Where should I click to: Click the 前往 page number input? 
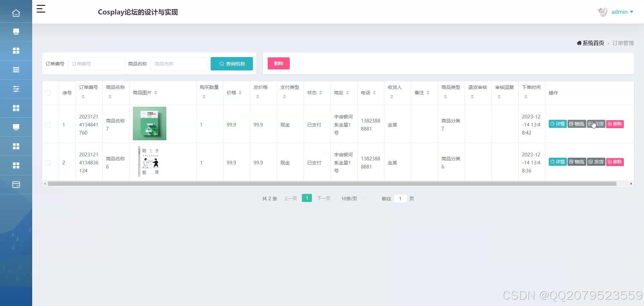[x=400, y=199]
